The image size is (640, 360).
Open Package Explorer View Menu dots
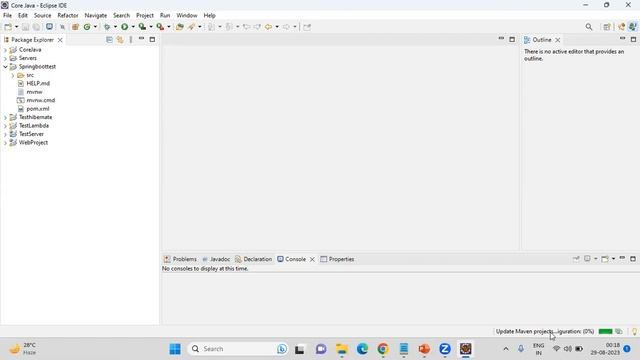tap(131, 40)
